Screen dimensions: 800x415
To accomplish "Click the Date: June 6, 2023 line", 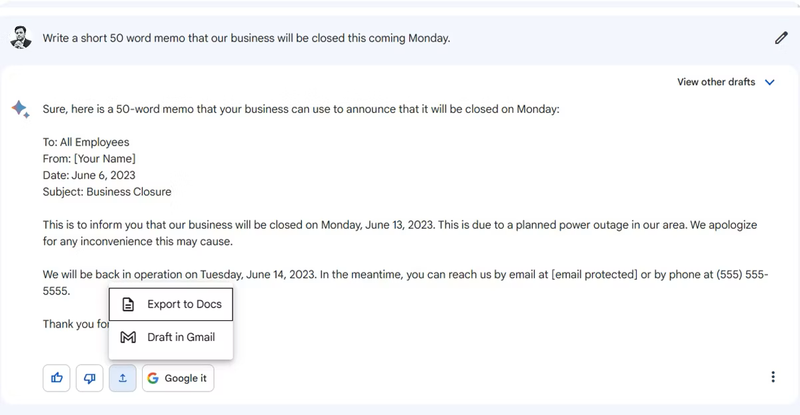I will [89, 175].
